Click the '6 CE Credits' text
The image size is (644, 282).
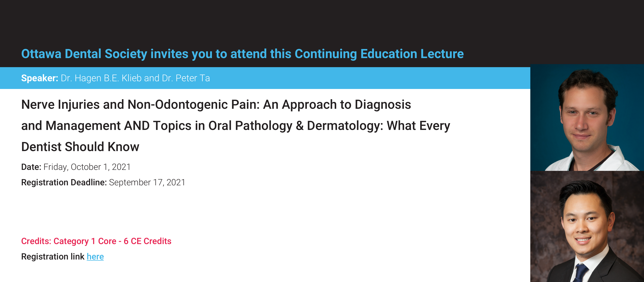coord(148,241)
